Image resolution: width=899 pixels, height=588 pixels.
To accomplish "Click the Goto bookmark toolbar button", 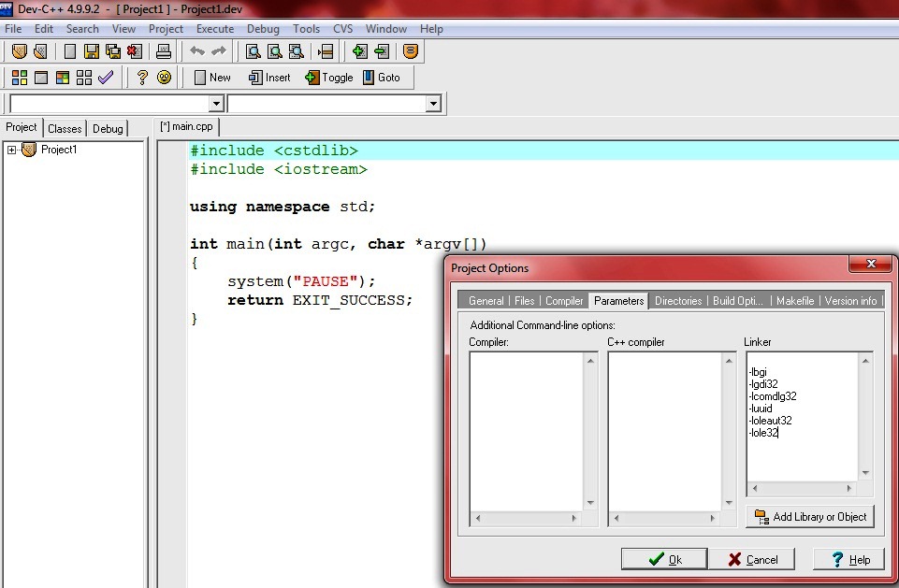I will click(x=382, y=78).
